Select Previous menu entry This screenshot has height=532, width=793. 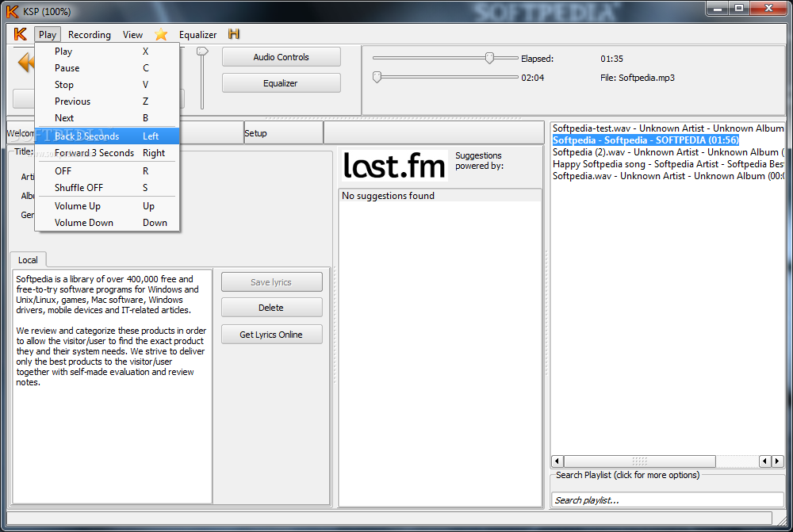107,101
